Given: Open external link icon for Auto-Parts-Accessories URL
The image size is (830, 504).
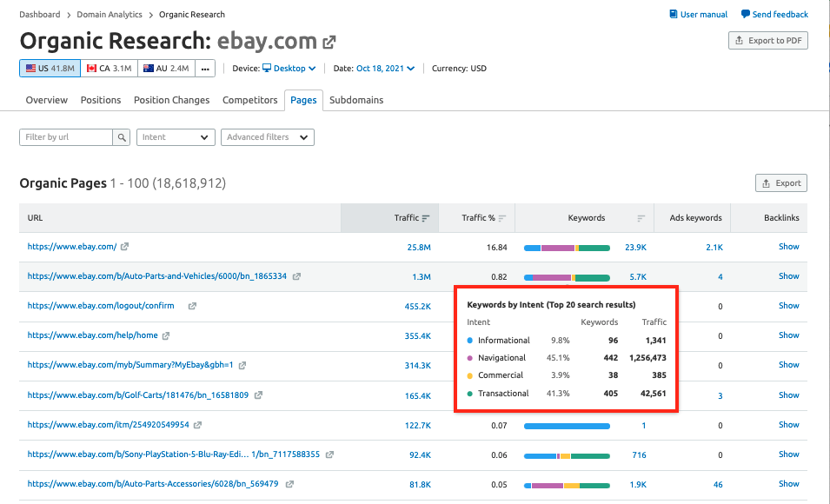Looking at the screenshot, I should coord(289,484).
